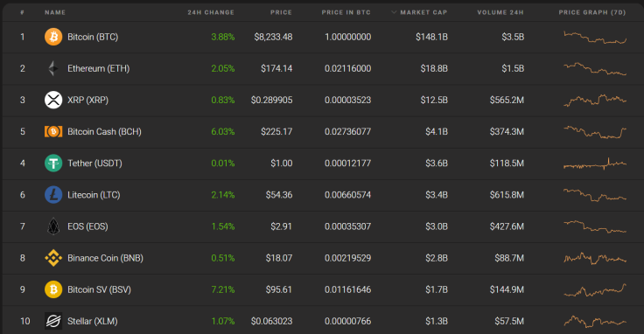Sort by PRICE column header

tap(282, 12)
